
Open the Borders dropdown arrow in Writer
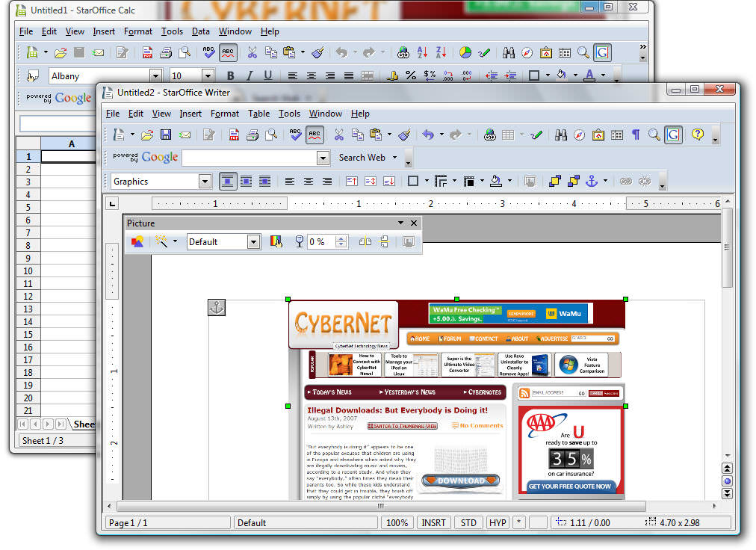coord(427,182)
